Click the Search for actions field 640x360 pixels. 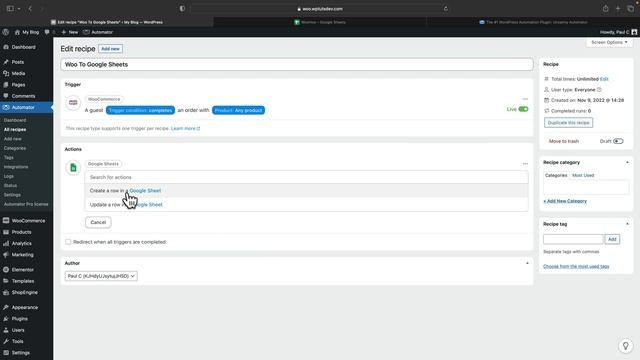pyautogui.click(x=307, y=177)
